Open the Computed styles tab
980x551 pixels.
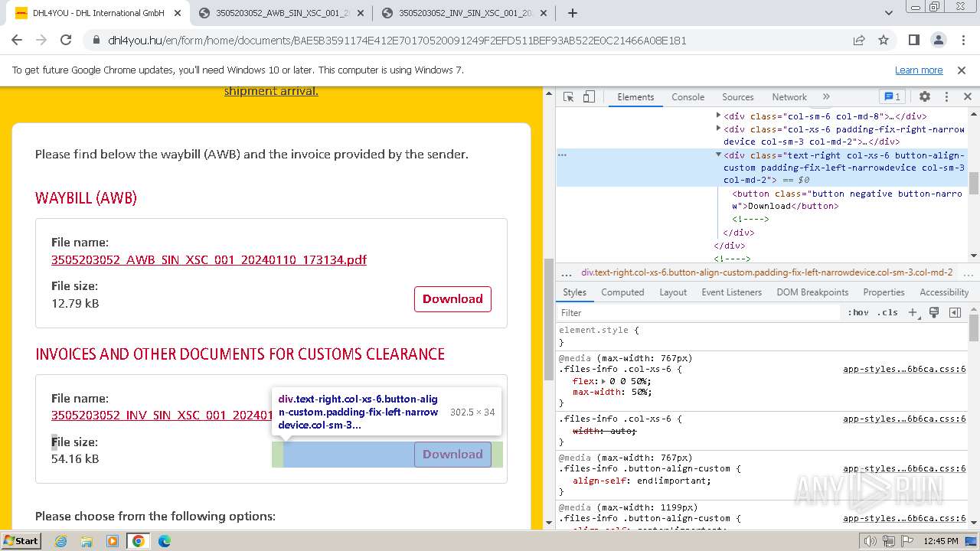click(622, 292)
